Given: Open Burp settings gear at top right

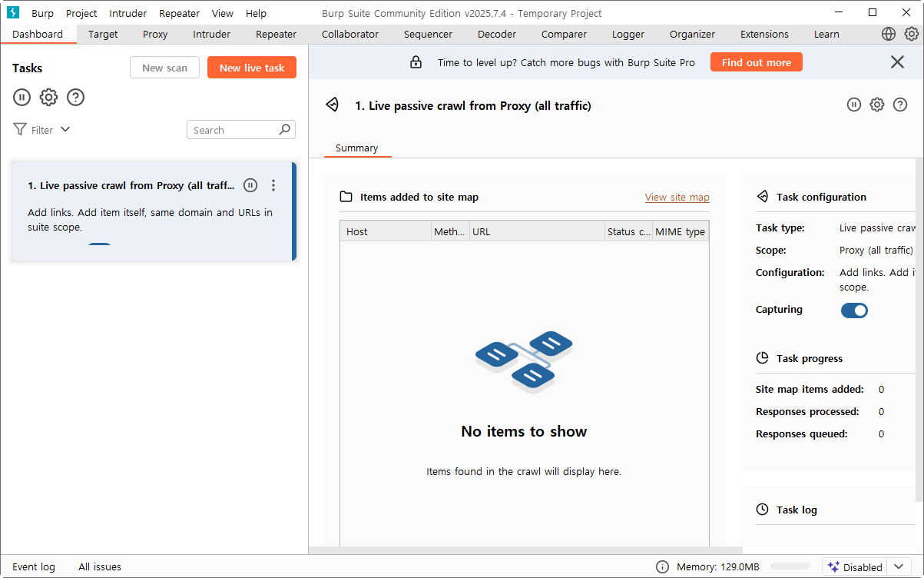Looking at the screenshot, I should (912, 34).
